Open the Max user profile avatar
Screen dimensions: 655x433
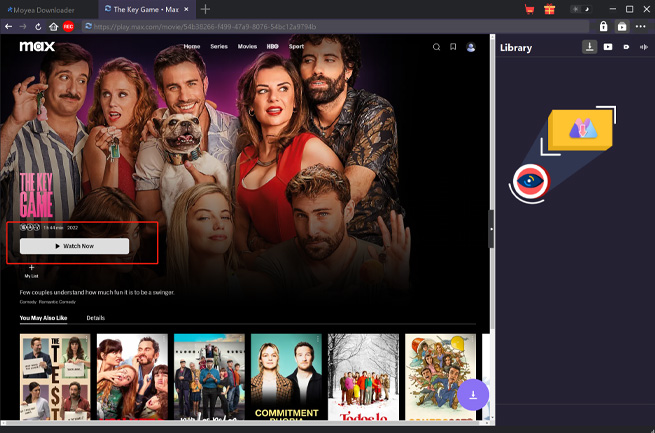pyautogui.click(x=471, y=47)
